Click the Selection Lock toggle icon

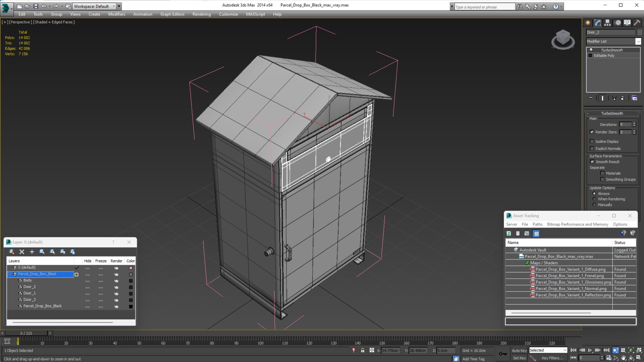pyautogui.click(x=363, y=350)
